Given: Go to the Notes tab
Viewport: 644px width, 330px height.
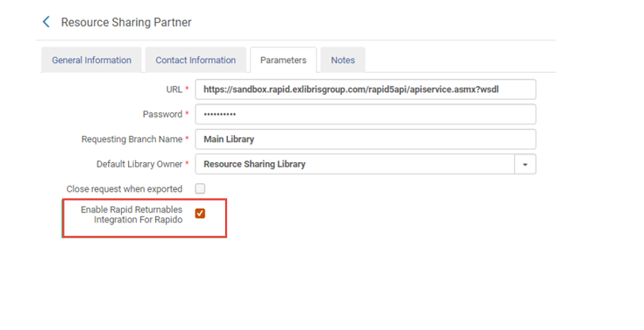Looking at the screenshot, I should (343, 60).
